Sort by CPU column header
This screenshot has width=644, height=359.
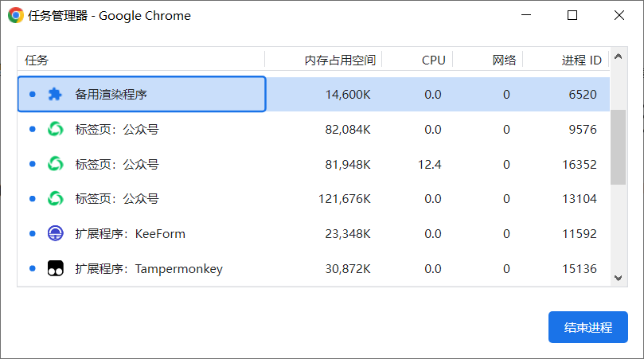click(x=433, y=60)
